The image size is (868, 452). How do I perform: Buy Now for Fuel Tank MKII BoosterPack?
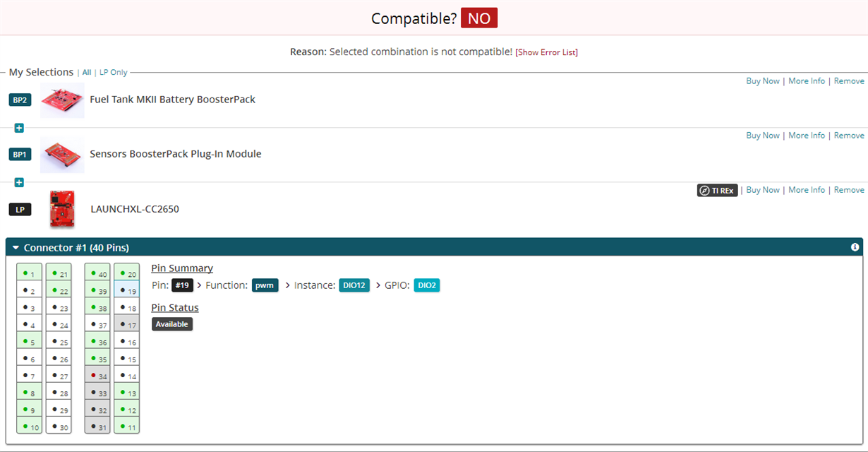[763, 81]
